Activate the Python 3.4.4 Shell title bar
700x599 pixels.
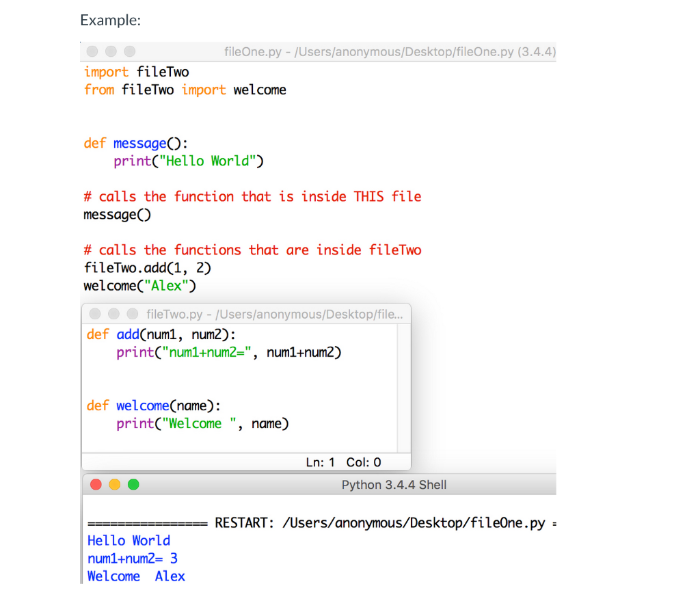pos(393,484)
